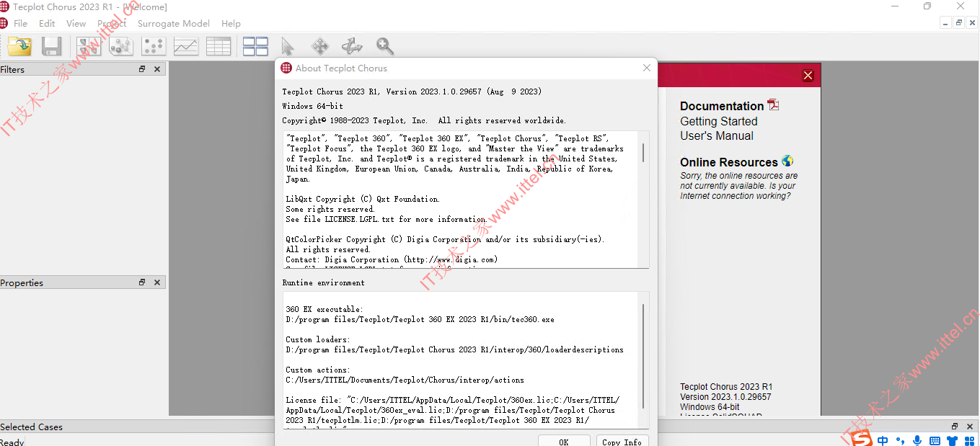Click the Copy Info button
Screen dimensions: 980x446
(x=622, y=441)
